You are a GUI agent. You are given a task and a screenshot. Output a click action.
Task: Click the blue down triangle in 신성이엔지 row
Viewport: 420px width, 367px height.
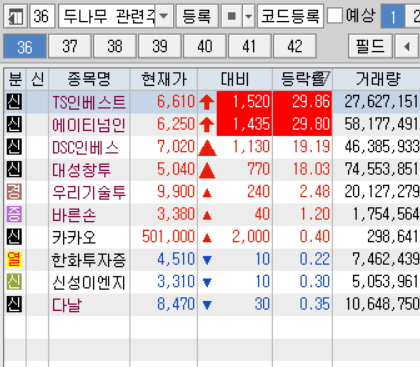[x=207, y=283]
